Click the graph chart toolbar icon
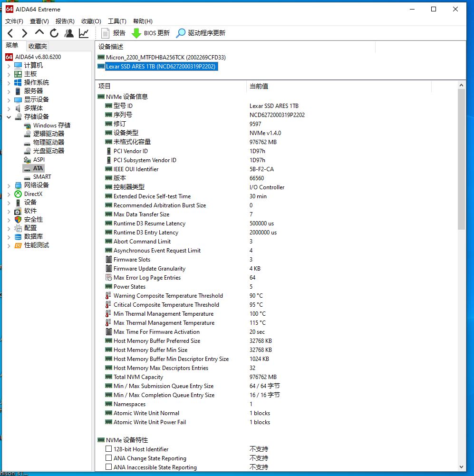Screen dimensions: 474x476 (x=84, y=33)
